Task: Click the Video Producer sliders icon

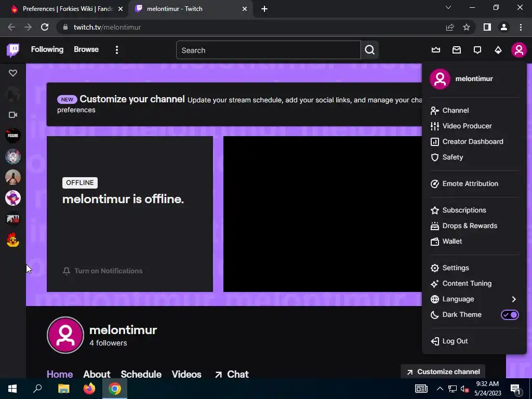Action: pyautogui.click(x=435, y=126)
